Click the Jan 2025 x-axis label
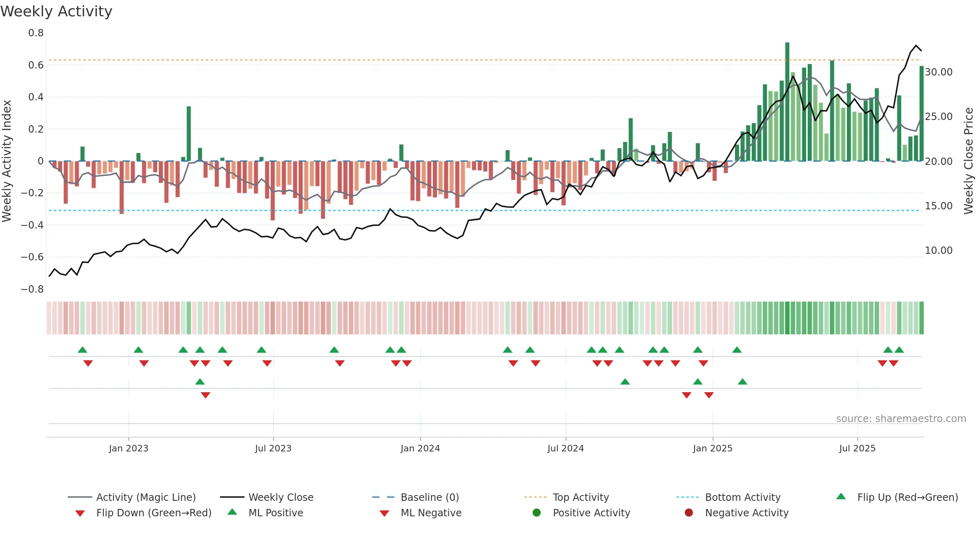This screenshot has height=551, width=980. coord(713,448)
